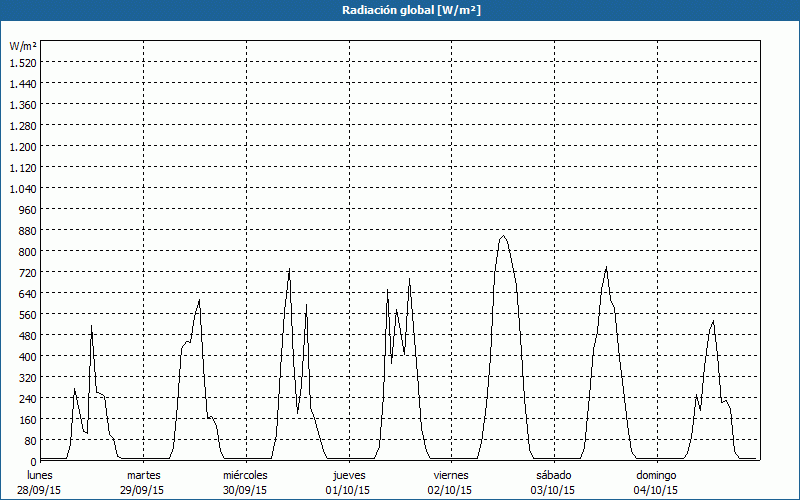Select the 1.520 y-axis value label
Viewport: 800px width, 500px height.
tap(22, 62)
